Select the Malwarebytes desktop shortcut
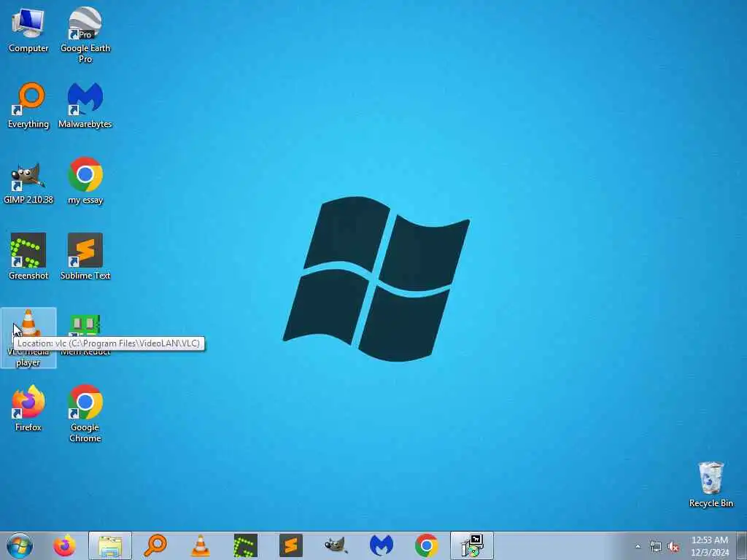The width and height of the screenshot is (747, 560). 85,105
